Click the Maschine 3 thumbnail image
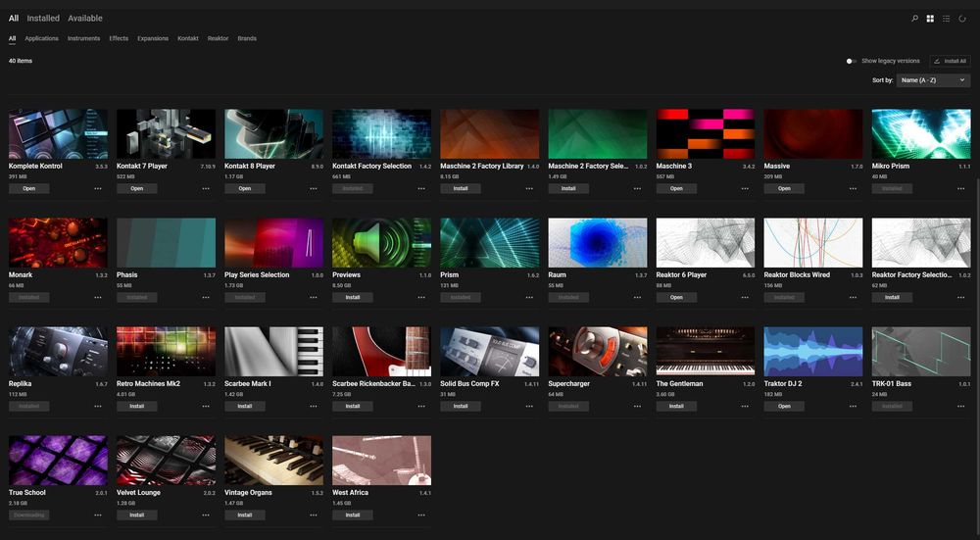Screen dimensions: 980x540 (x=706, y=134)
